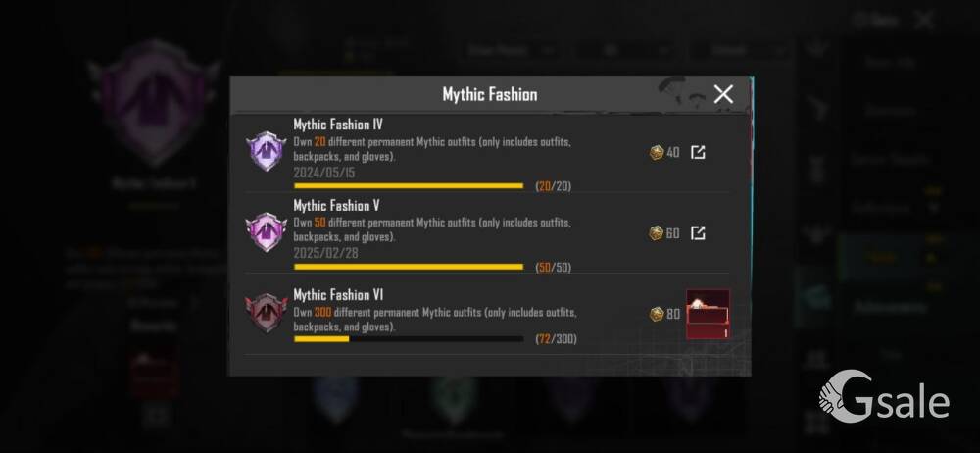Click the gold coin icon beside 60
980x453 pixels.
coord(657,233)
